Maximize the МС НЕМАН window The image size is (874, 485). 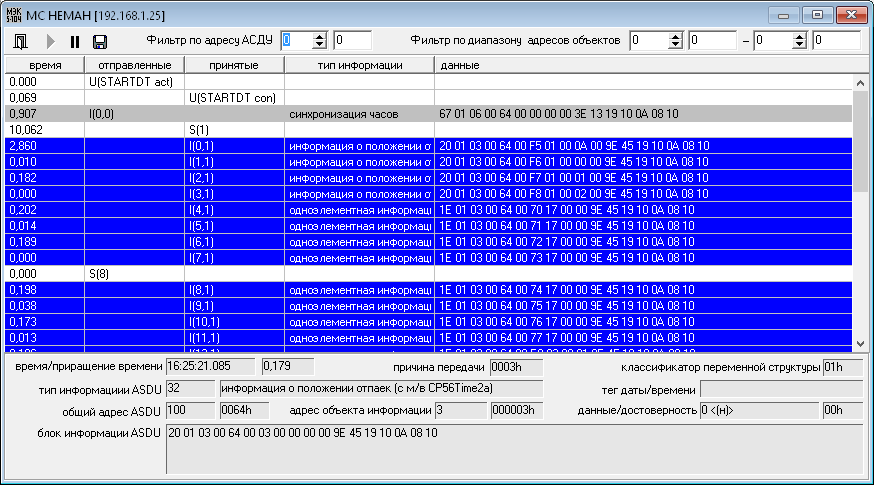point(817,15)
